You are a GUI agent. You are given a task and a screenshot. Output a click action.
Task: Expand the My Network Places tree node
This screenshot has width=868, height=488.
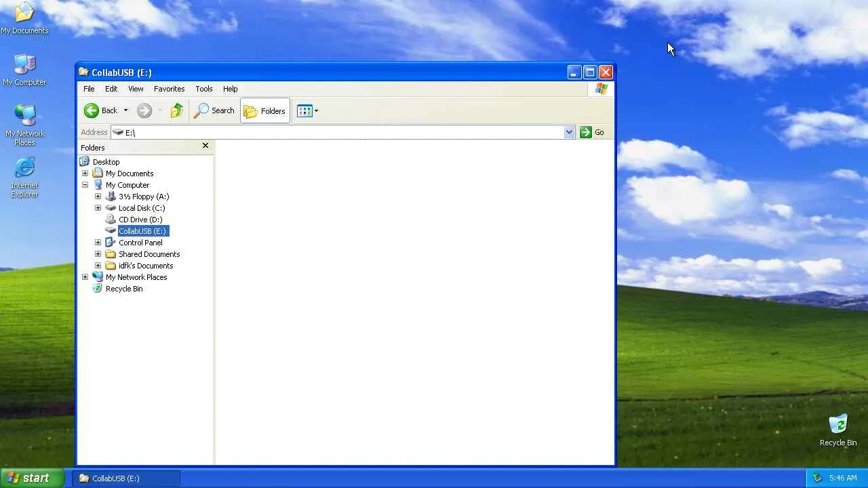point(85,277)
